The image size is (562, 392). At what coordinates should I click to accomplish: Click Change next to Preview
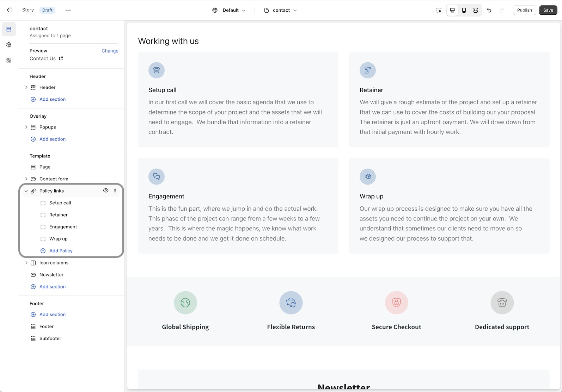pyautogui.click(x=110, y=51)
